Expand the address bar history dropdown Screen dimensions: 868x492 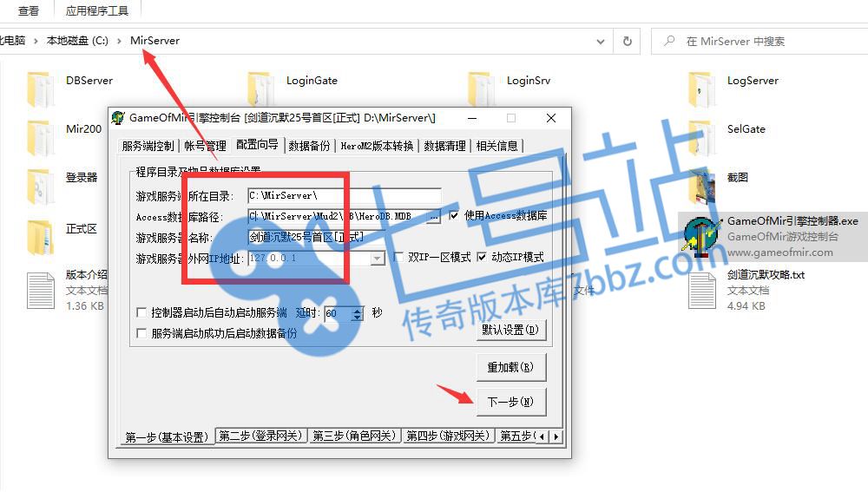point(601,41)
